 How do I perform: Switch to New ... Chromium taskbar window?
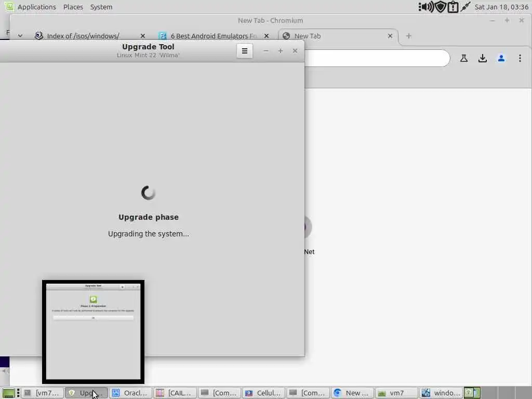tap(352, 393)
